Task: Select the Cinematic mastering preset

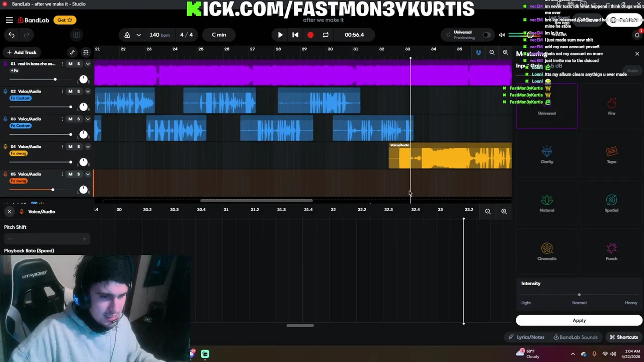Action: pyautogui.click(x=547, y=251)
